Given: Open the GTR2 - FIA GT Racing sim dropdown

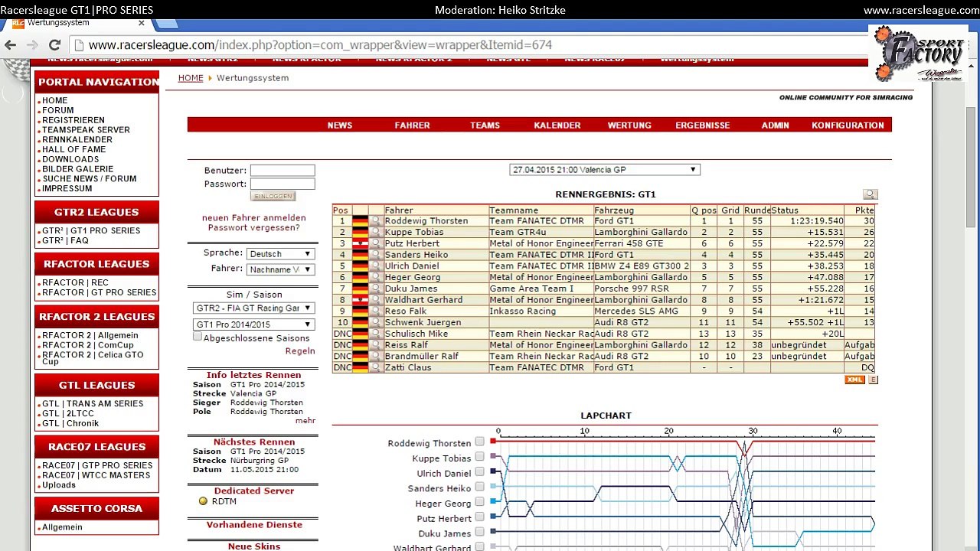Looking at the screenshot, I should pyautogui.click(x=253, y=308).
